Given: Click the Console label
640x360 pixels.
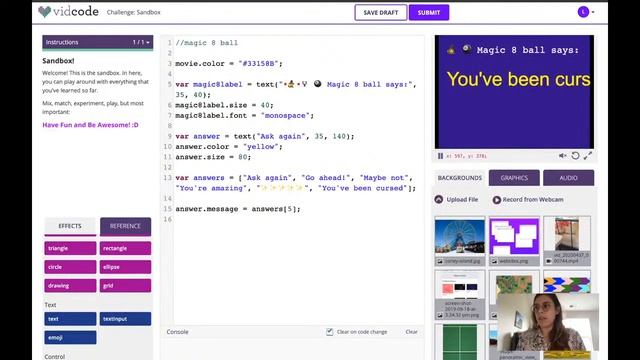Looking at the screenshot, I should (x=178, y=332).
